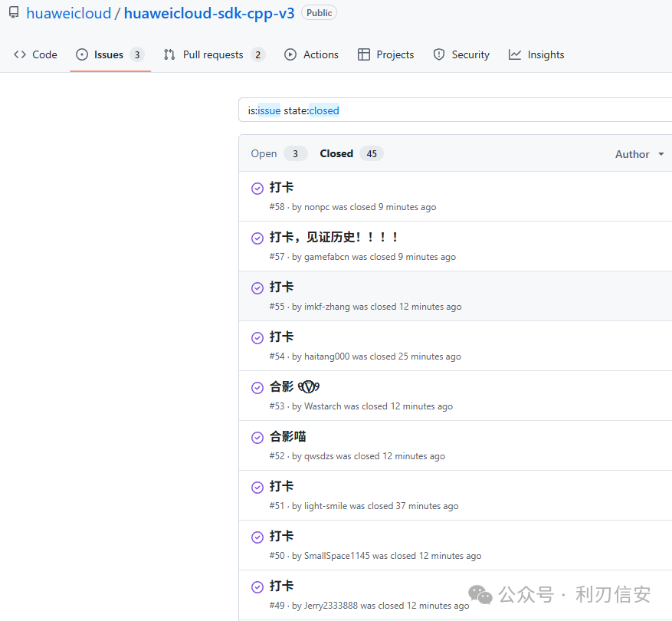Focus the issue search filter field
The width and height of the screenshot is (672, 621).
pos(455,110)
